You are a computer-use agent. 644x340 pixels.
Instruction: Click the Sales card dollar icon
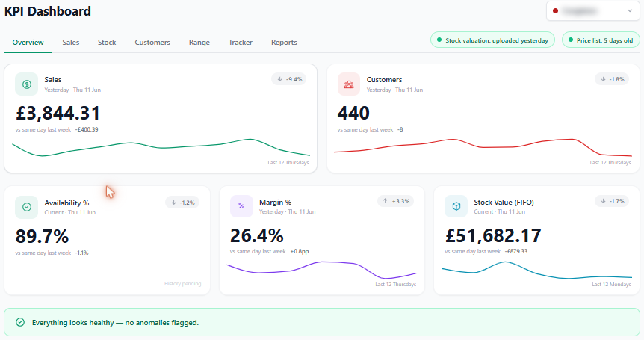click(27, 84)
